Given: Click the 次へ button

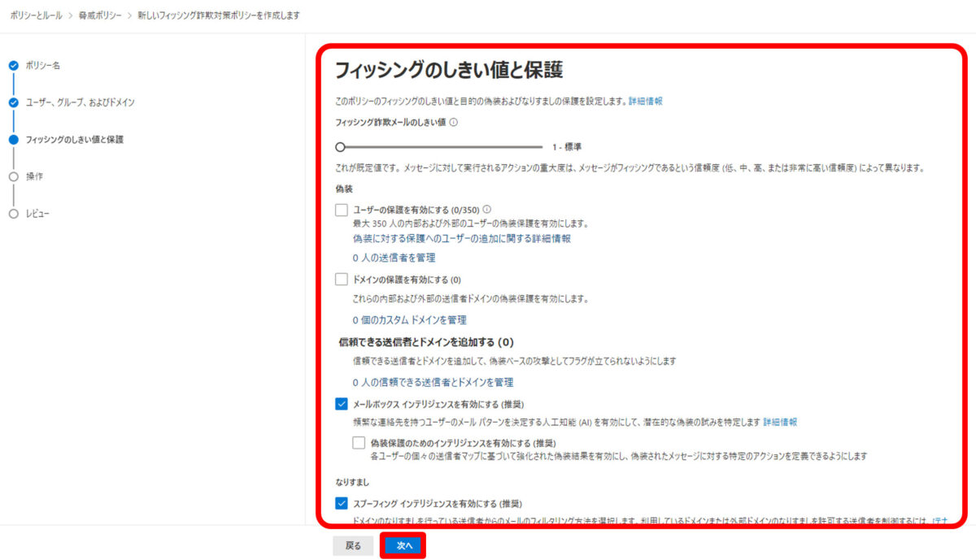Looking at the screenshot, I should (x=403, y=546).
